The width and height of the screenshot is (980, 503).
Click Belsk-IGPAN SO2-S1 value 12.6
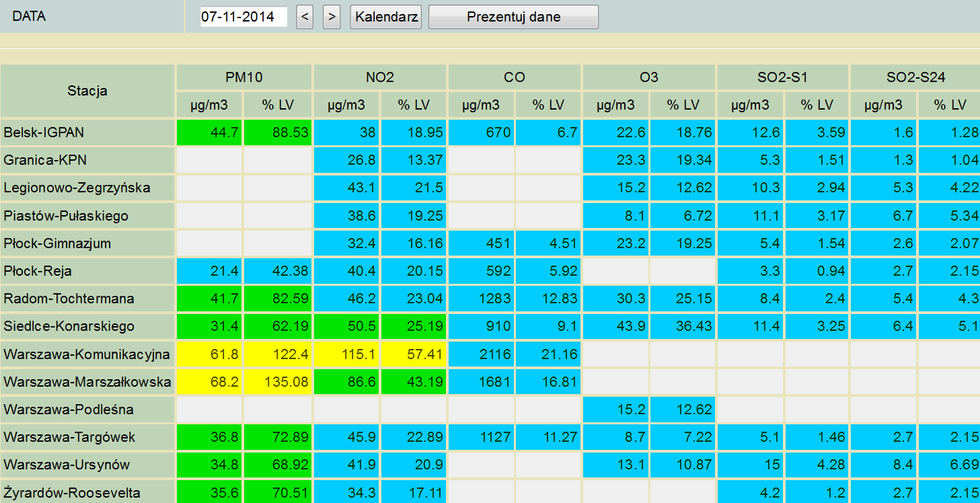point(750,132)
